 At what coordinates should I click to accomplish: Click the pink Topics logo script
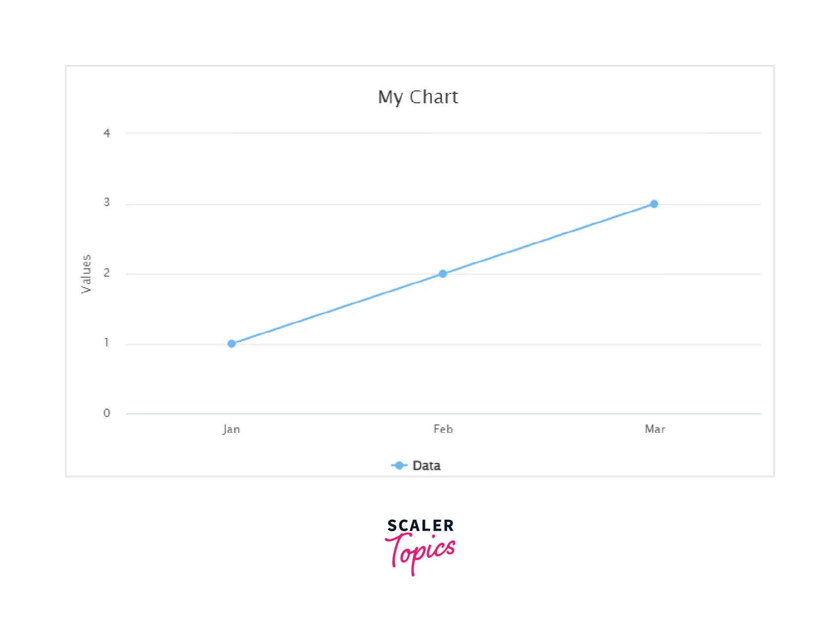(x=420, y=552)
